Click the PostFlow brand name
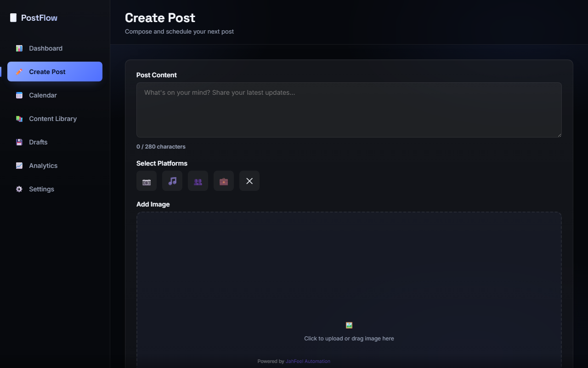 click(40, 18)
